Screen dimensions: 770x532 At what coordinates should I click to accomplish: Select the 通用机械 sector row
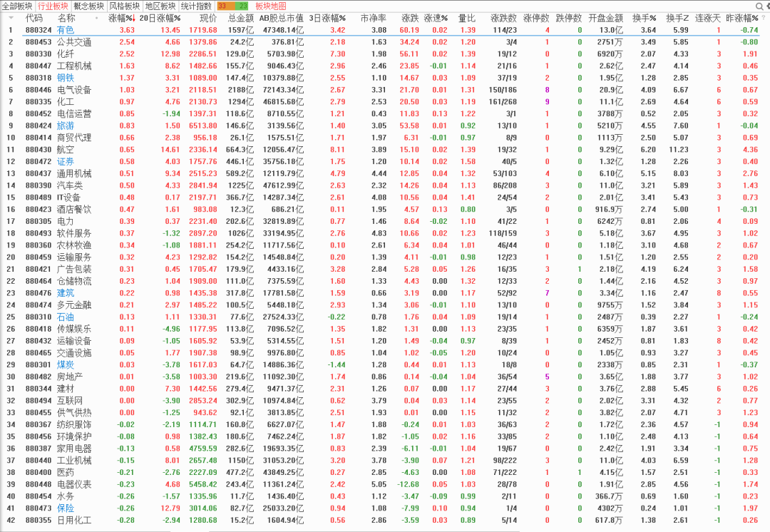[385, 173]
